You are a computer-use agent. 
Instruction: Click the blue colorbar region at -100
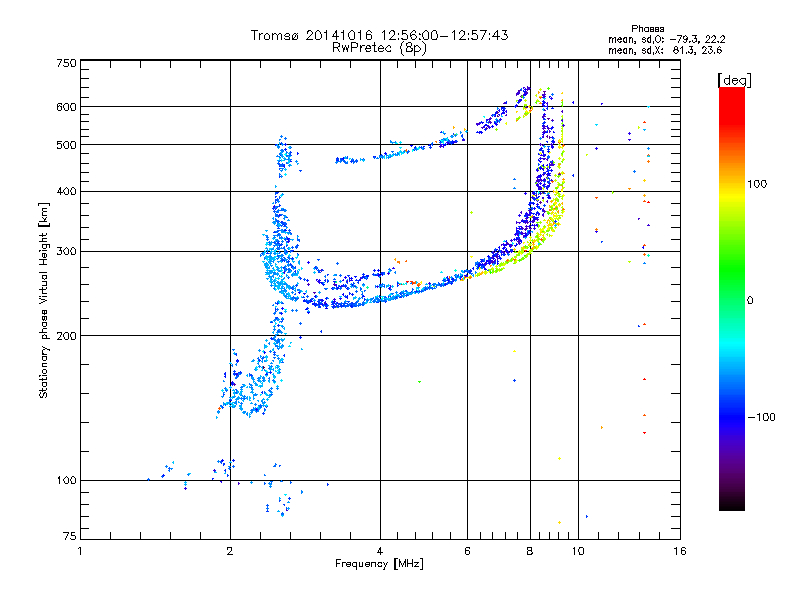coord(732,417)
